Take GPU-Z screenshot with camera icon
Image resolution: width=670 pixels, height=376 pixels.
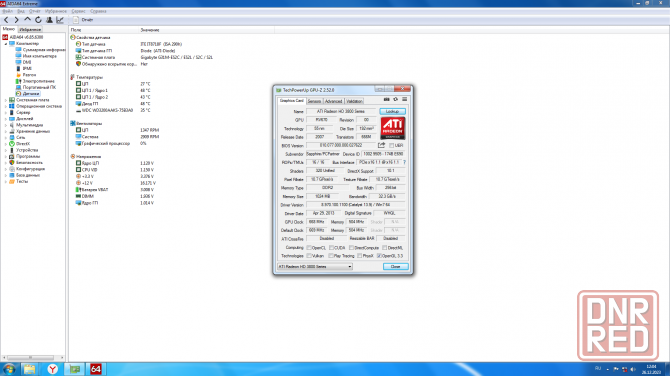click(387, 100)
